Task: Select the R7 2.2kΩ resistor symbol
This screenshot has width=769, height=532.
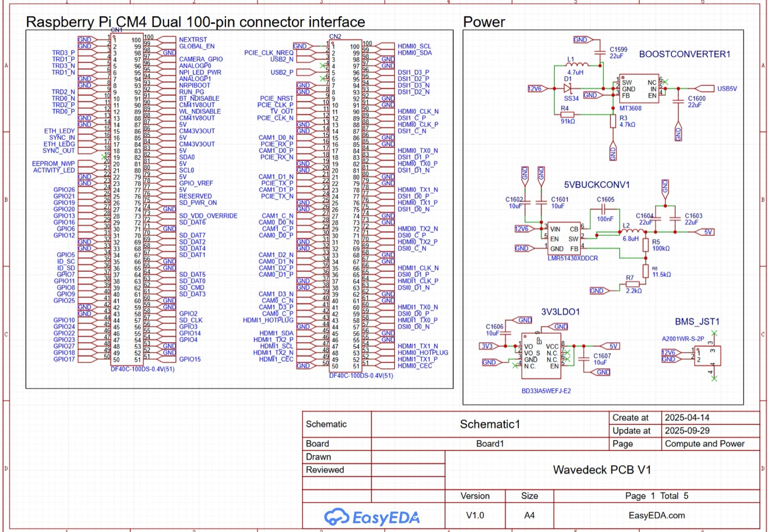Action: click(632, 284)
